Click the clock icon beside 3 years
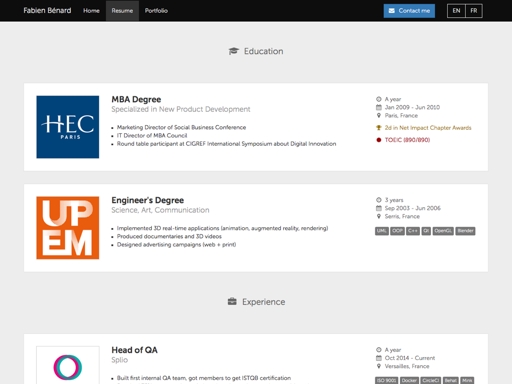The width and height of the screenshot is (512, 384). (379, 200)
